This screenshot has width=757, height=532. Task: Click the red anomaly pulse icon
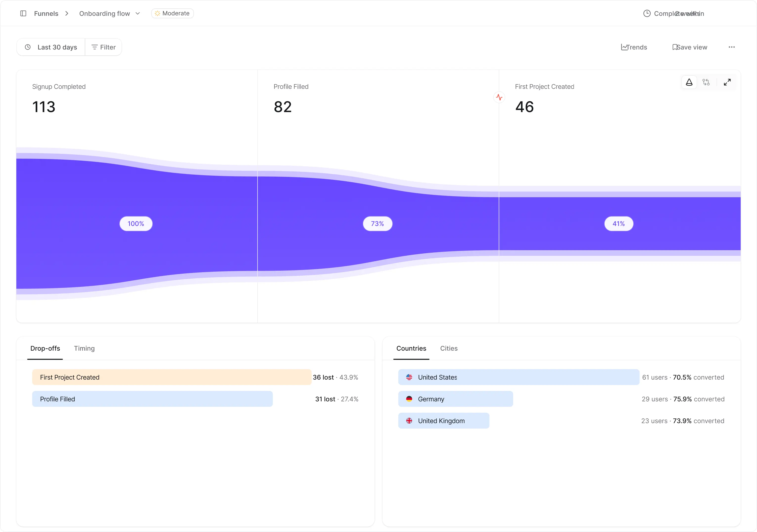(499, 97)
